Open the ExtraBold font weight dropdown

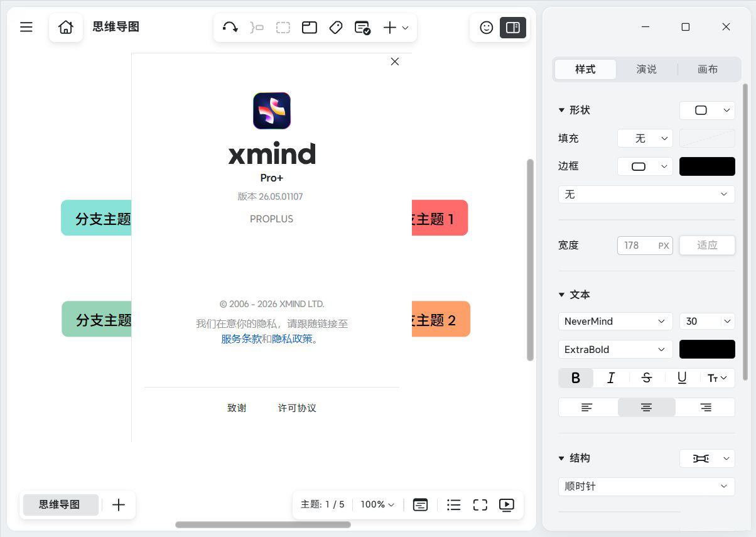pyautogui.click(x=615, y=349)
